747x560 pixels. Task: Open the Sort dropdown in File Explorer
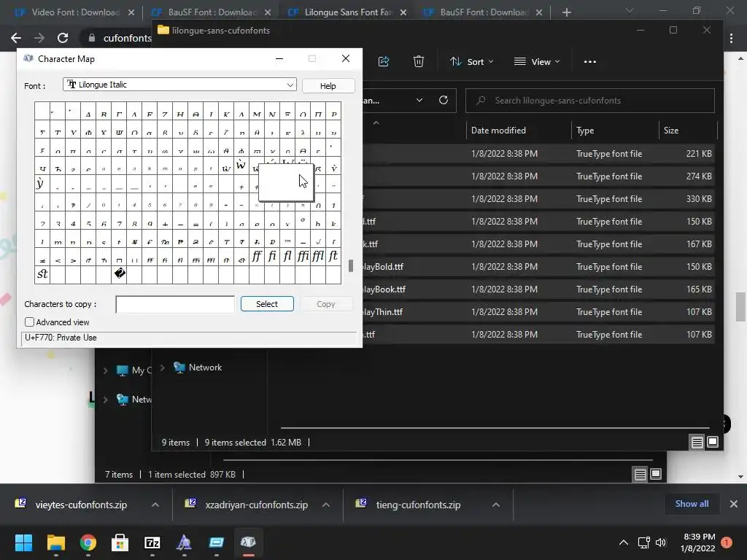[x=472, y=62]
